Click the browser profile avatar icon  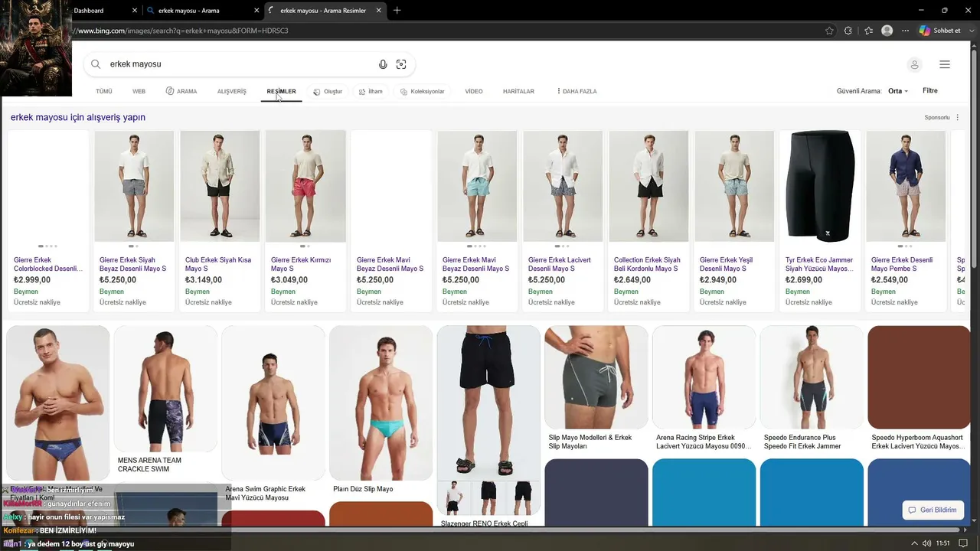[887, 31]
